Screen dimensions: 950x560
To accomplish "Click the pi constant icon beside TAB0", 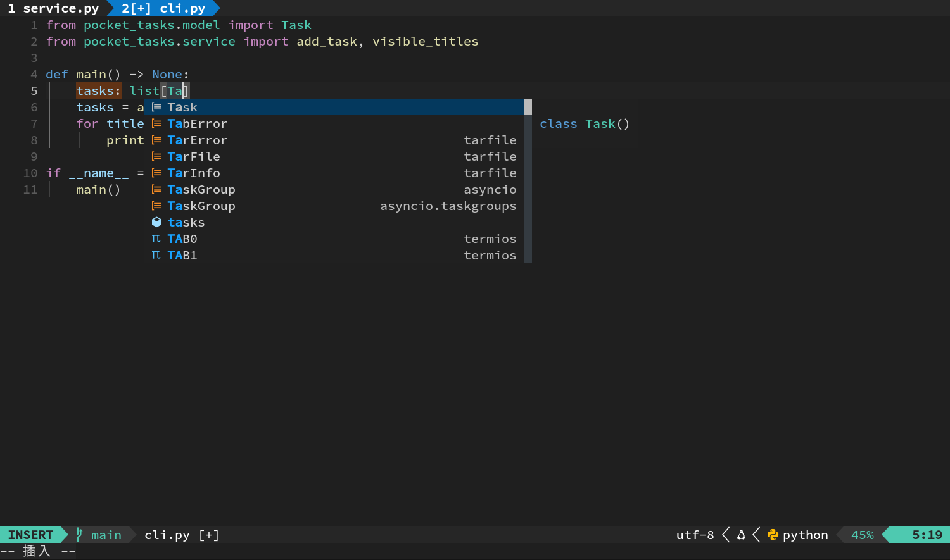I will (156, 239).
